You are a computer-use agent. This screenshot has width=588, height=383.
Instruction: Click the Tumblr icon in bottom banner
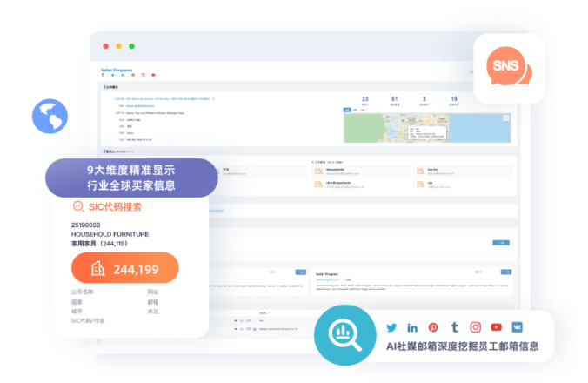(454, 327)
